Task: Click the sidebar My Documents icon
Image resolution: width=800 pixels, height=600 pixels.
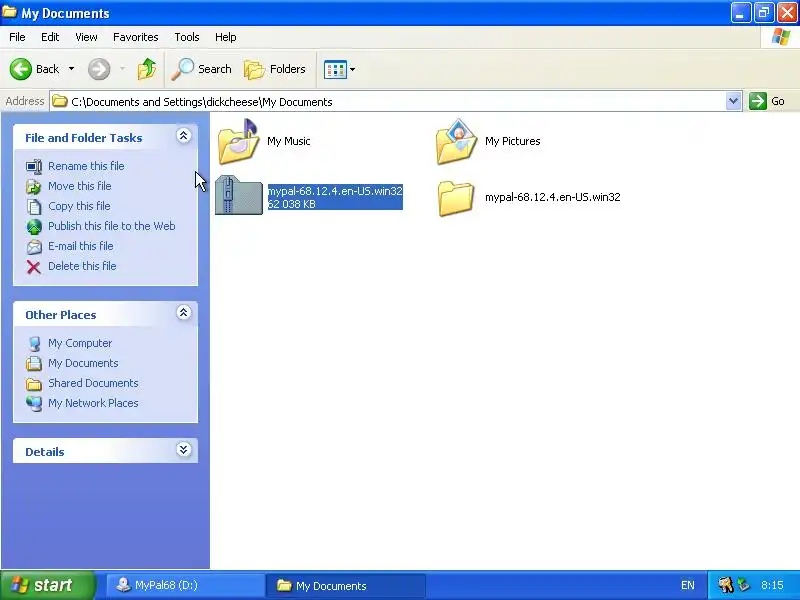Action: [x=34, y=363]
